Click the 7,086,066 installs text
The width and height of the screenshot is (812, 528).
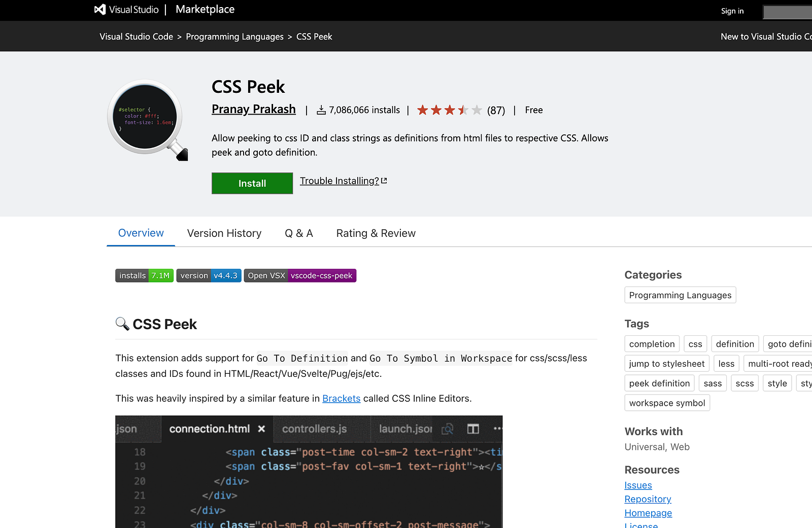364,110
